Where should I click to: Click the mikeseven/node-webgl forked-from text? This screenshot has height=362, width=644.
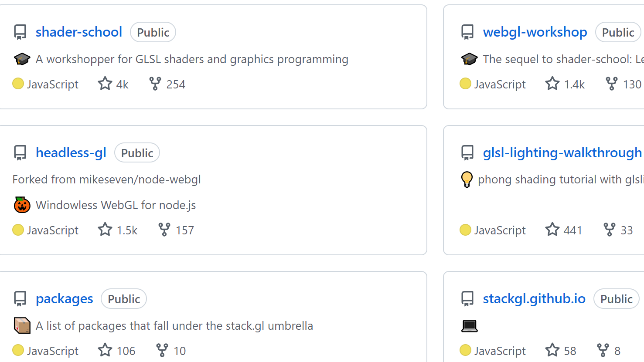[144, 179]
